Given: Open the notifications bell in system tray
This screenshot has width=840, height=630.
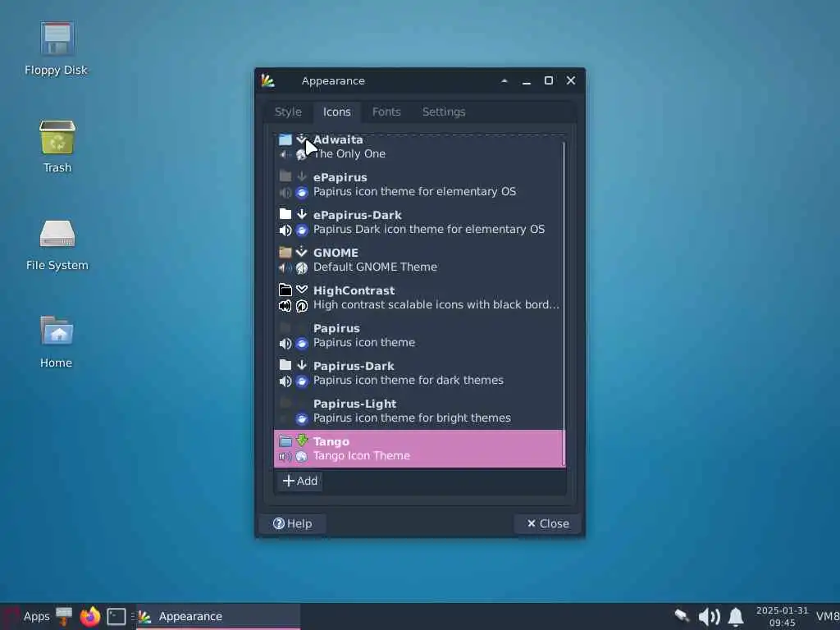Looking at the screenshot, I should (736, 617).
